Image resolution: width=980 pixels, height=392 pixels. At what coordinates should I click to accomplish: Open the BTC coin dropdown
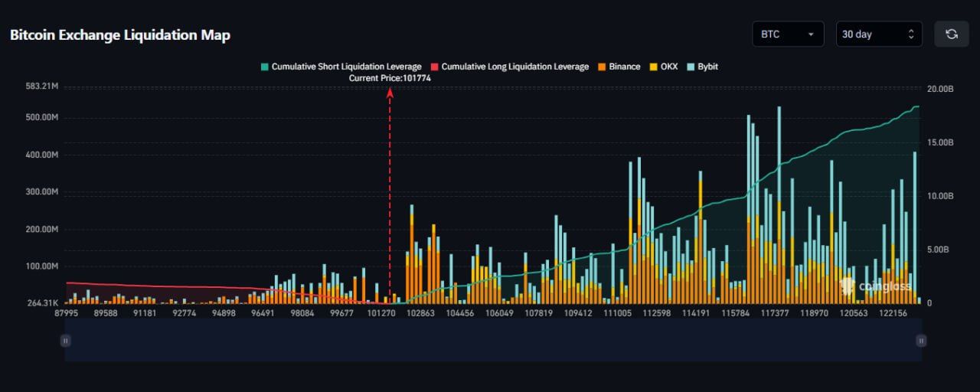click(x=788, y=34)
